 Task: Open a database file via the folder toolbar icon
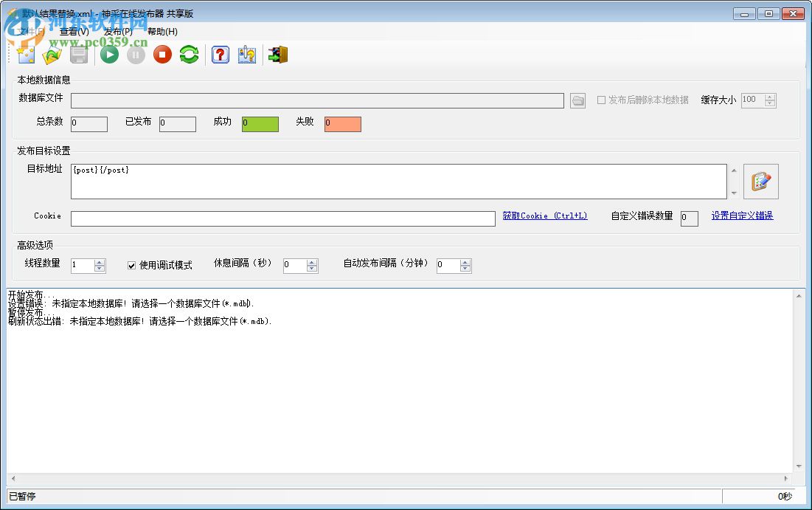51,55
